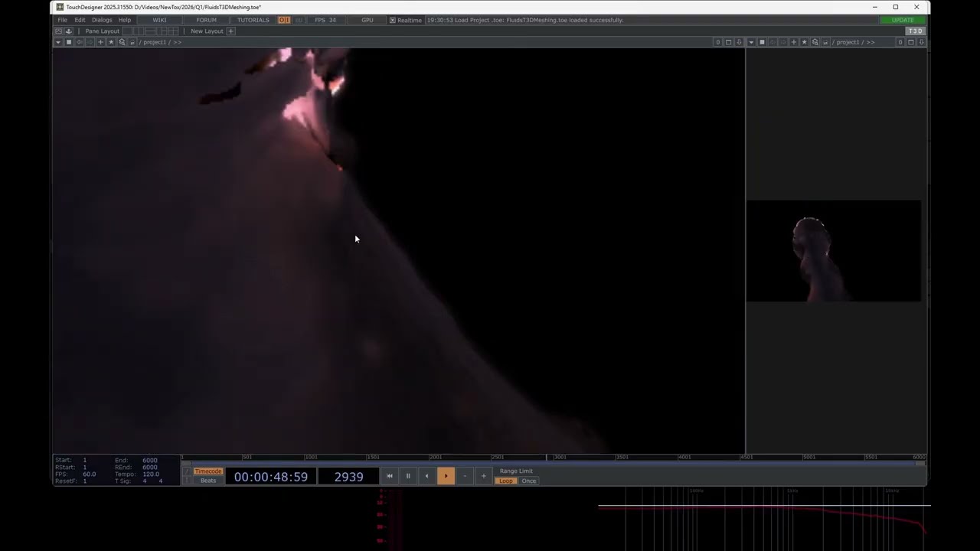Click the T3D button
This screenshot has width=980, height=551.
tap(915, 31)
